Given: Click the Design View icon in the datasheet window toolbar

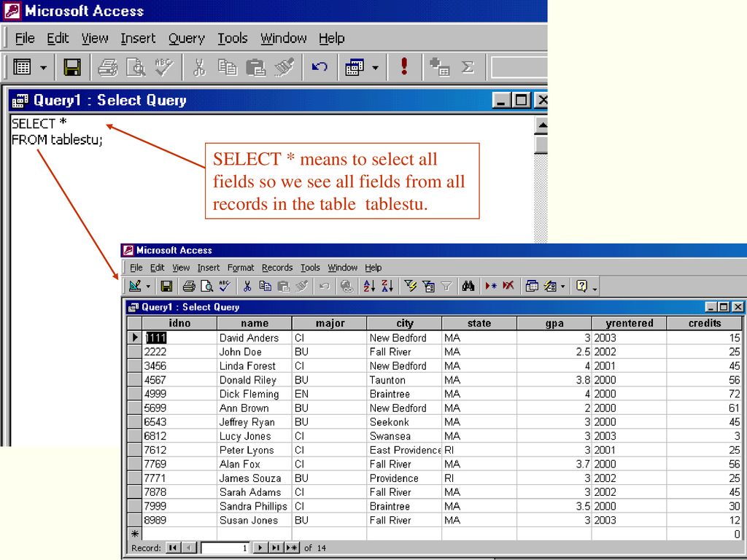Looking at the screenshot, I should point(135,286).
